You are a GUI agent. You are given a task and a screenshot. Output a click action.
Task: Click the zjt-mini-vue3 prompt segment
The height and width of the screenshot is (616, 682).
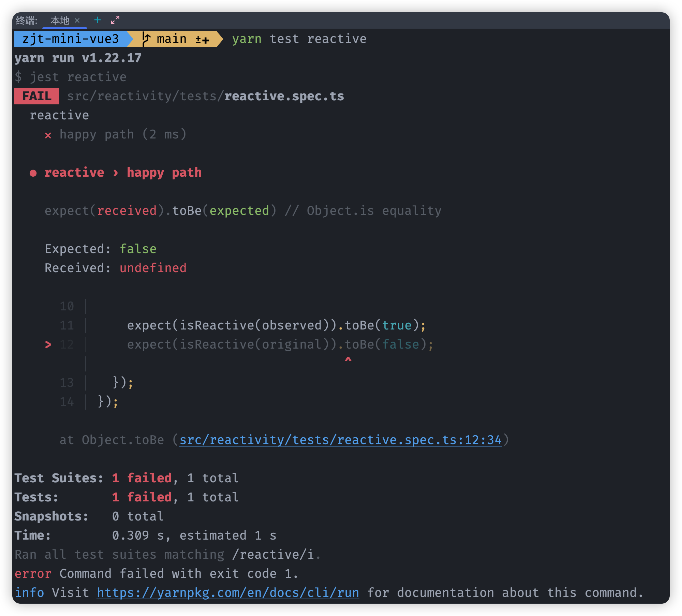point(71,39)
